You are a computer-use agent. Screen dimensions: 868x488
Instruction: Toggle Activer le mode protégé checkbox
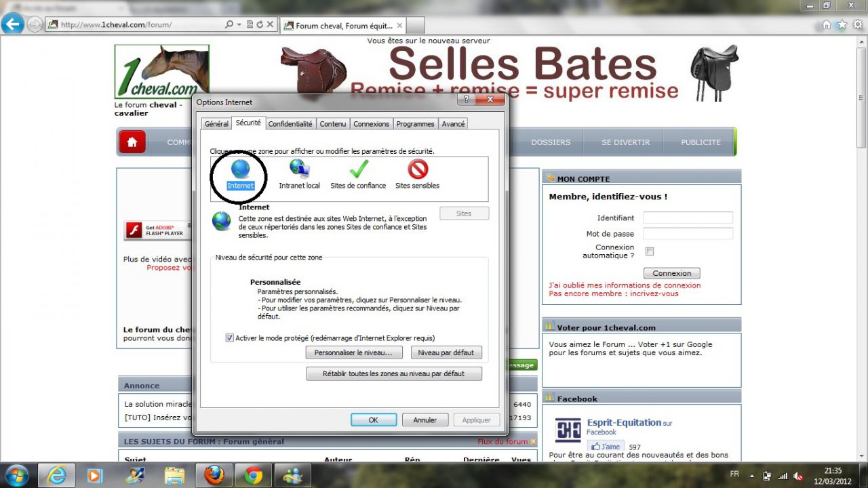[230, 338]
